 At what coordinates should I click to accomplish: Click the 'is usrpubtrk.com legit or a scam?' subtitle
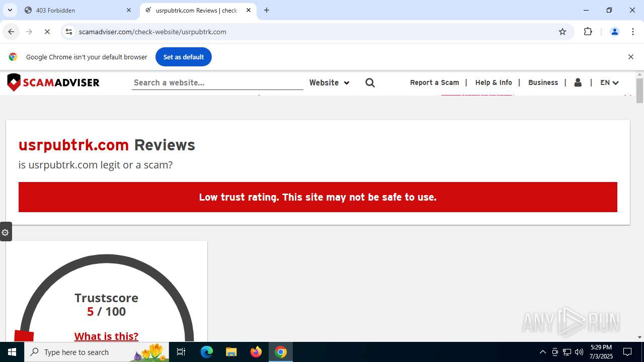96,165
